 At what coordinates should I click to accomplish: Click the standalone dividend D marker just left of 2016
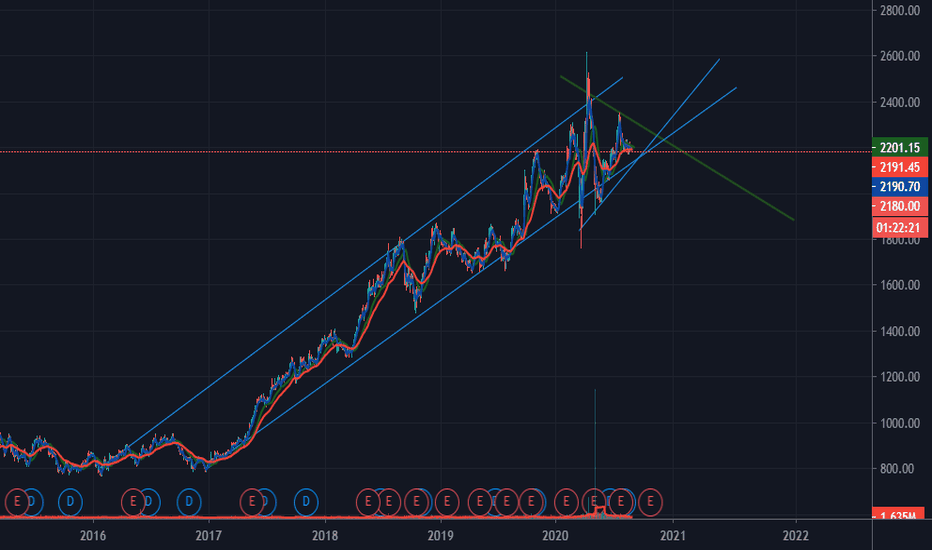point(70,502)
